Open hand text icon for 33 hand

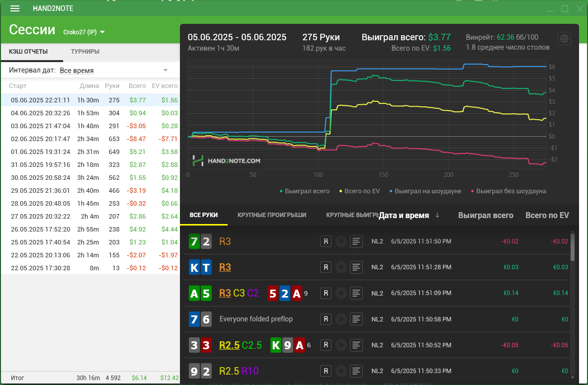coord(356,345)
